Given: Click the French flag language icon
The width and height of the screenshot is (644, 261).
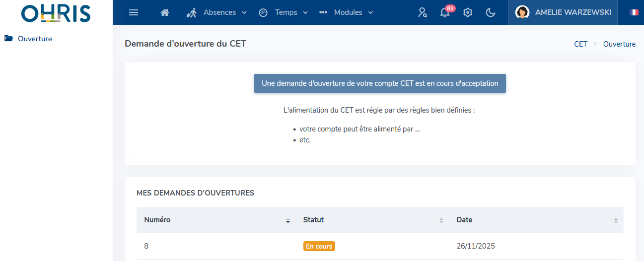Looking at the screenshot, I should point(634,12).
